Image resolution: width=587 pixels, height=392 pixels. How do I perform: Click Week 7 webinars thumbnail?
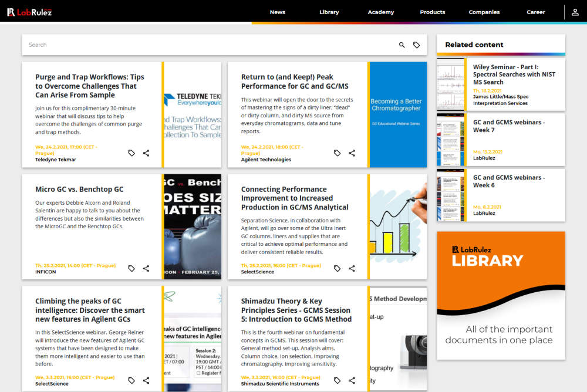click(x=450, y=140)
